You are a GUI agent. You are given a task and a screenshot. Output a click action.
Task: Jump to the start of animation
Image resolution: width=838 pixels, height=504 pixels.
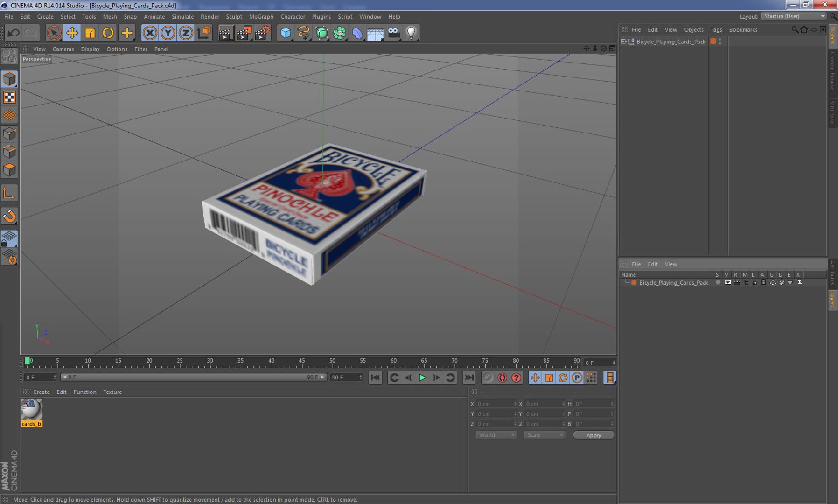(375, 378)
